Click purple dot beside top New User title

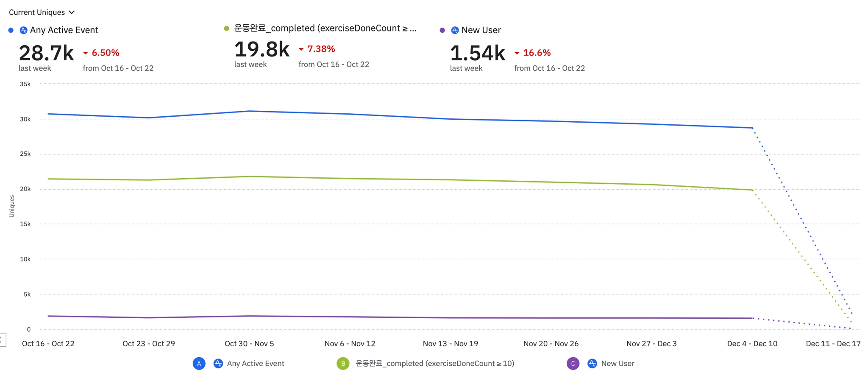pos(442,30)
